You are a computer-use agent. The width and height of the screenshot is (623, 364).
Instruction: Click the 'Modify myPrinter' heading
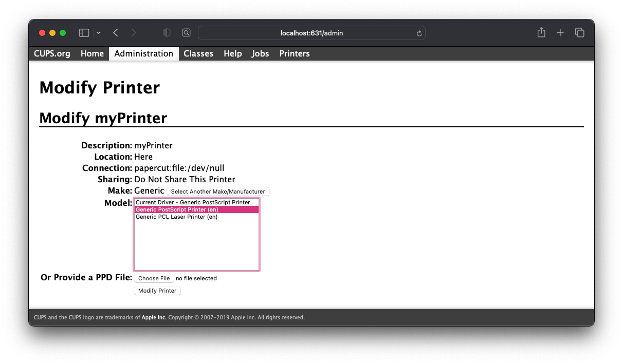tap(103, 118)
